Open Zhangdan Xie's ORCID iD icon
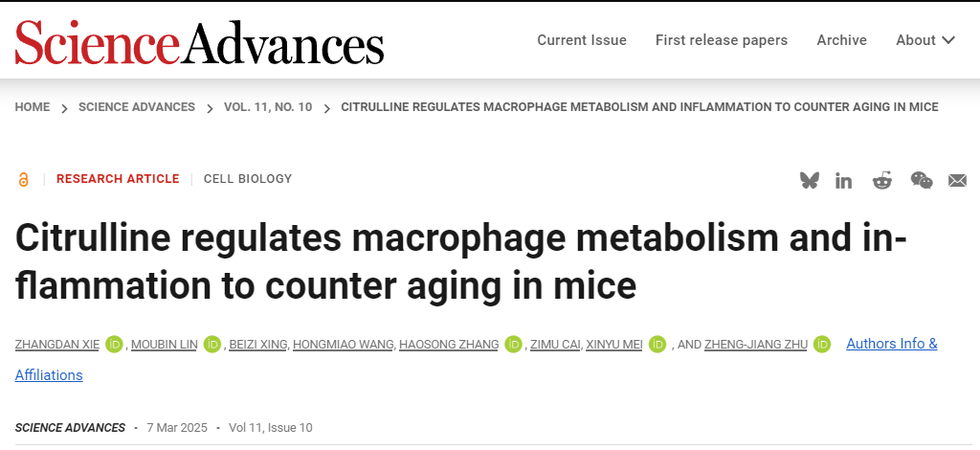Screen dimensions: 980x450 click(115, 344)
